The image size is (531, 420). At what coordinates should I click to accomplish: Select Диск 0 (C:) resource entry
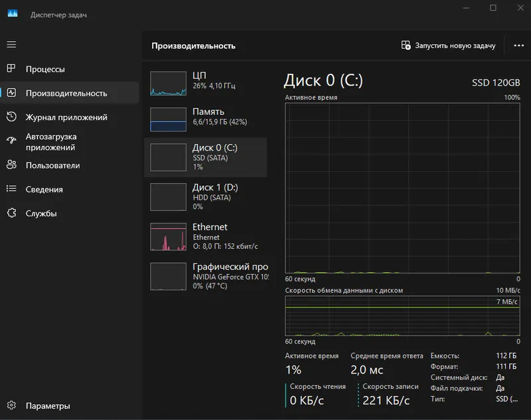pos(206,157)
